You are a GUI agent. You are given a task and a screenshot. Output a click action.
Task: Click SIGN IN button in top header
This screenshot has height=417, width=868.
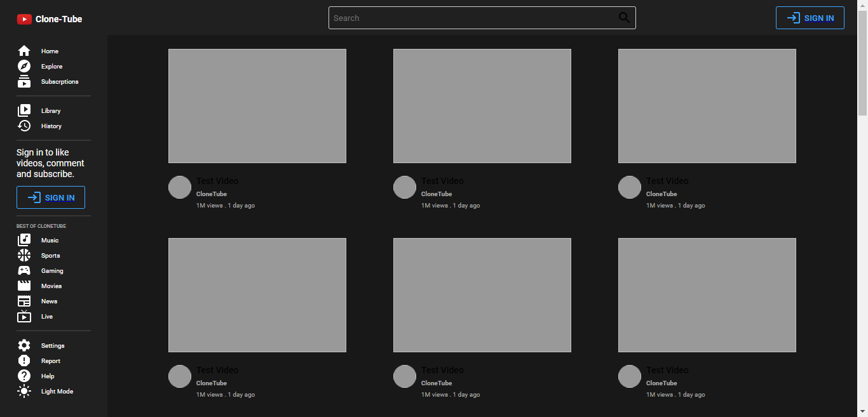(x=810, y=18)
